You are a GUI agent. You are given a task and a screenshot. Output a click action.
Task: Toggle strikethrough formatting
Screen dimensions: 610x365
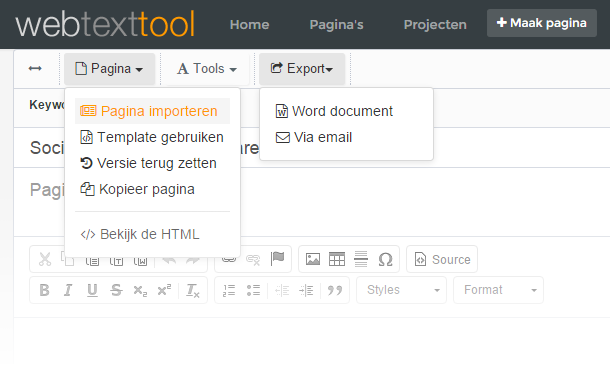116,290
